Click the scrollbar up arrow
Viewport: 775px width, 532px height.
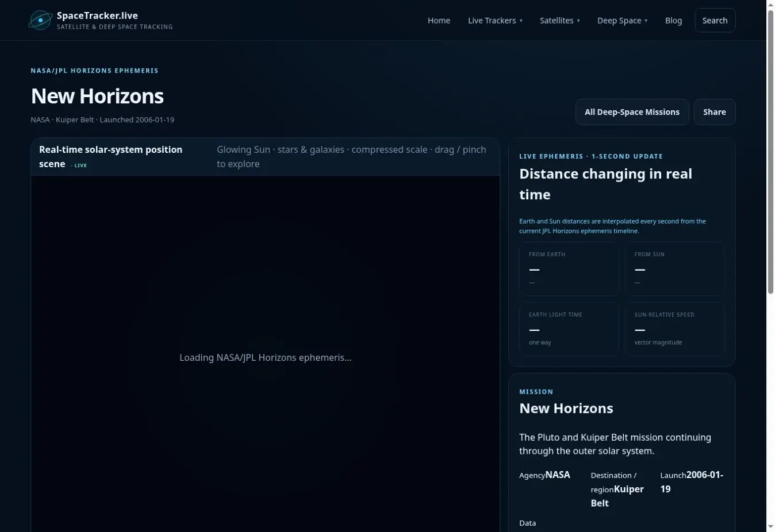click(x=770, y=5)
